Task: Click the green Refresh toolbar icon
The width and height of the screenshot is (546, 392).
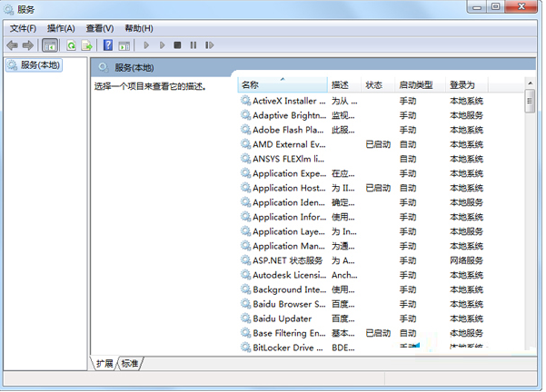Action: [71, 44]
